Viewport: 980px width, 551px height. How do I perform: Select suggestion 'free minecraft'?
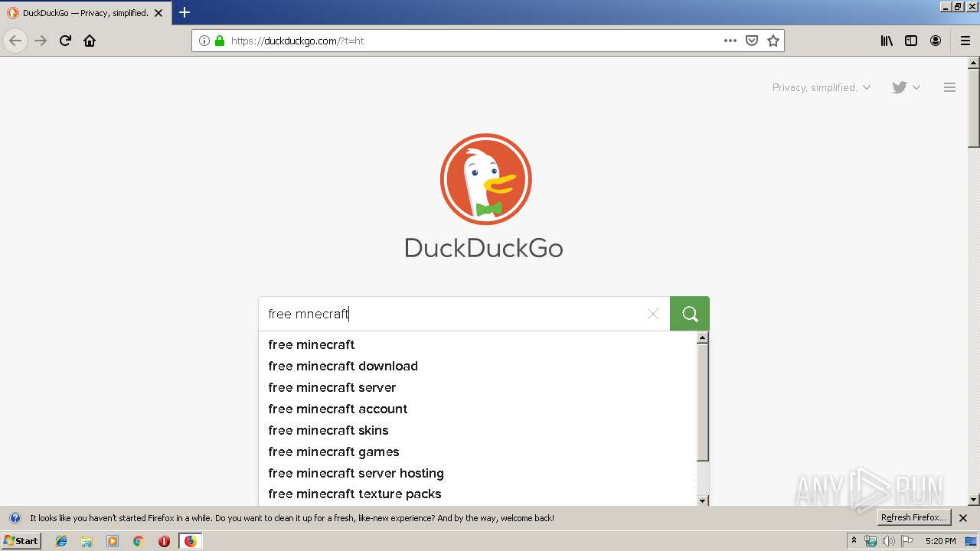coord(478,344)
